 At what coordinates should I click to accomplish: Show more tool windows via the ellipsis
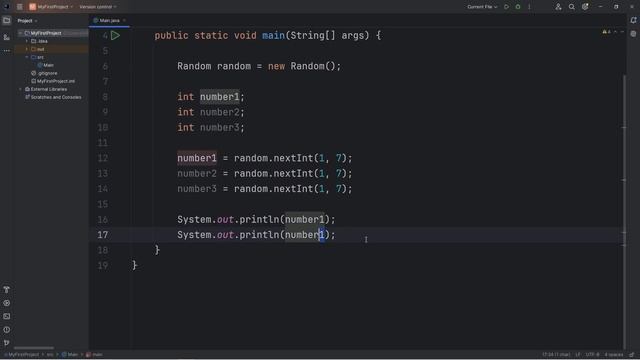[7, 51]
